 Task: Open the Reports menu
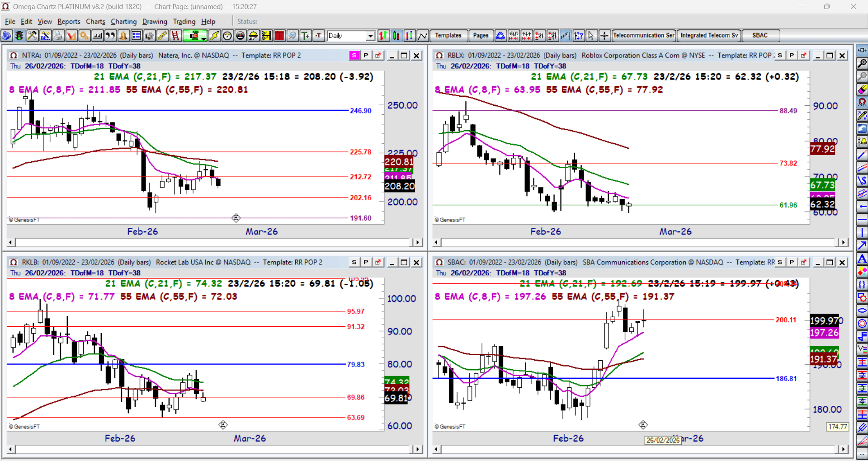point(69,21)
